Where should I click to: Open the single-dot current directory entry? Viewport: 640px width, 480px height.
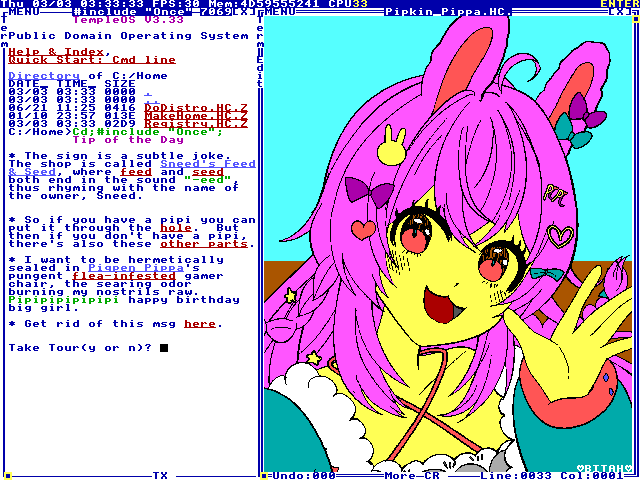point(148,92)
